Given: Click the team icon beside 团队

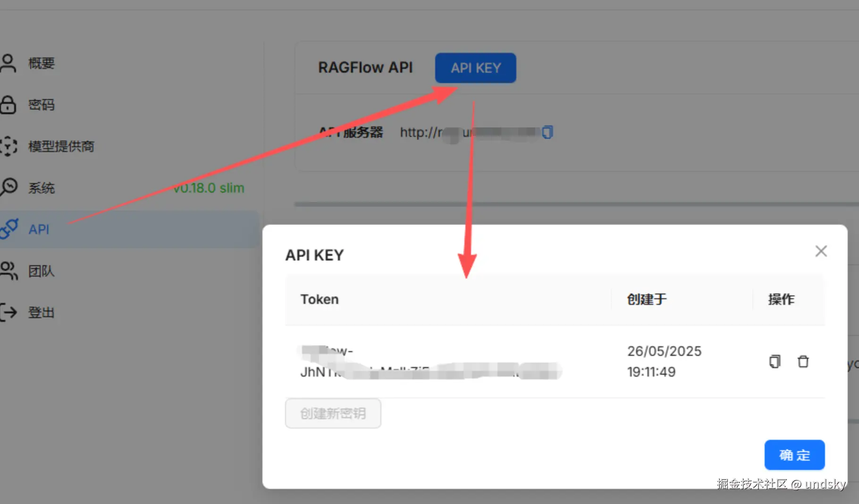Looking at the screenshot, I should tap(8, 271).
